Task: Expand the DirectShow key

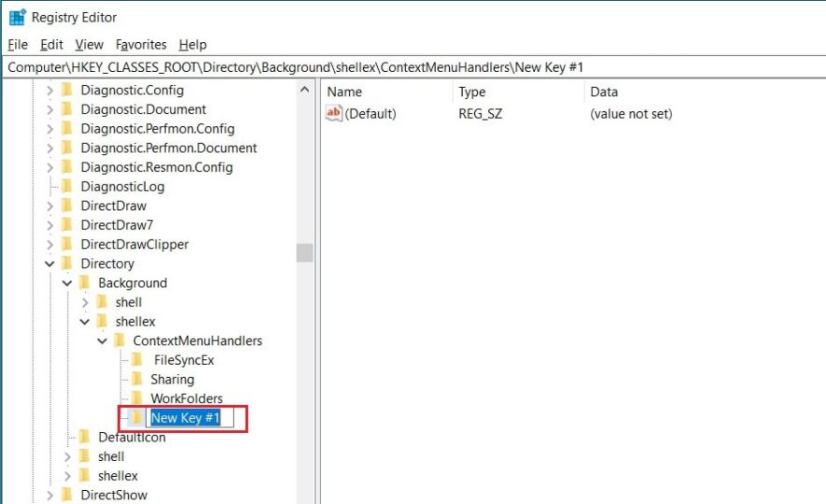Action: 49,496
